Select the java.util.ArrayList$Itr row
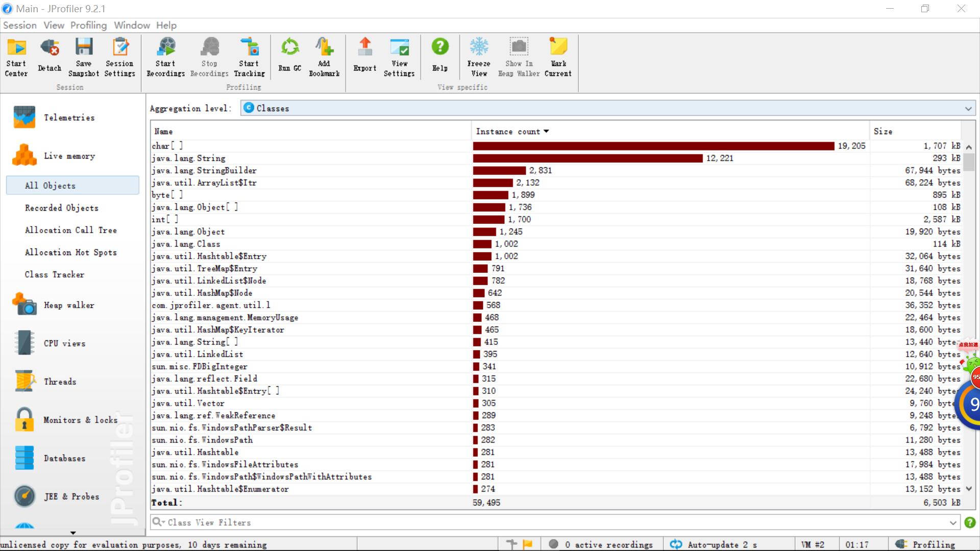 click(x=556, y=183)
